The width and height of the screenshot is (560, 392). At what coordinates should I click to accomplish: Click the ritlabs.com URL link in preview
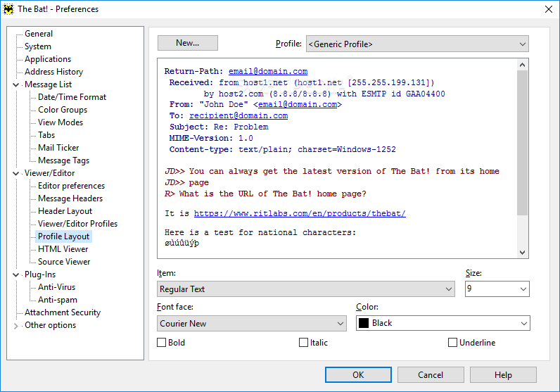pos(300,213)
